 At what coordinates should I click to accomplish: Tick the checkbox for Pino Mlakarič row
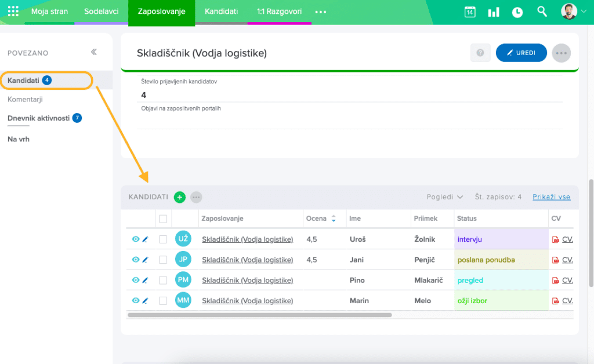pos(163,280)
